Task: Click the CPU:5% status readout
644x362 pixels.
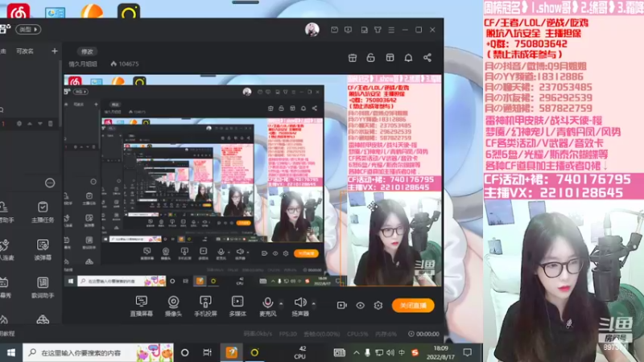Action: coord(357,334)
